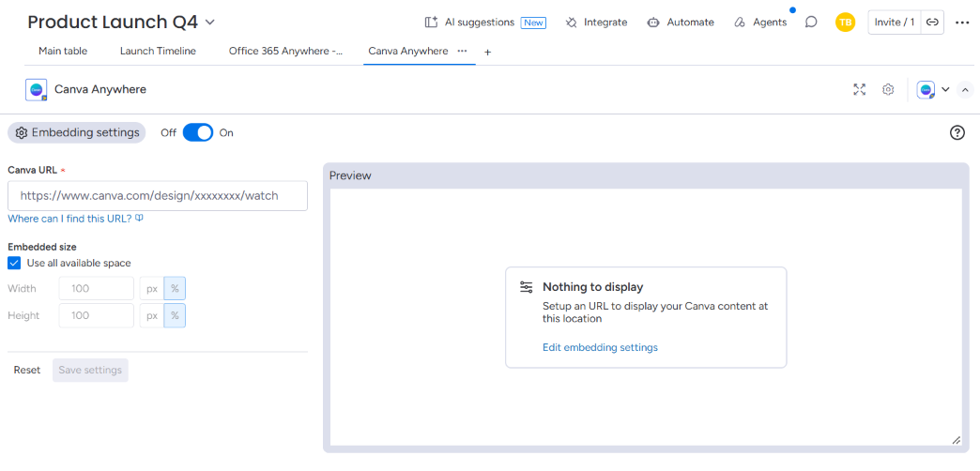The image size is (980, 471).
Task: Click the Width value field
Action: [x=97, y=289]
